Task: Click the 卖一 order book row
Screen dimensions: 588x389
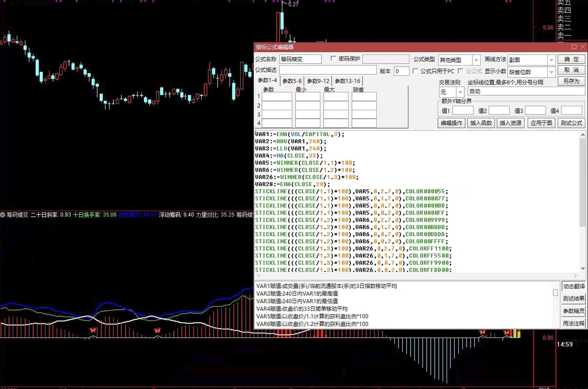Action: tap(564, 36)
